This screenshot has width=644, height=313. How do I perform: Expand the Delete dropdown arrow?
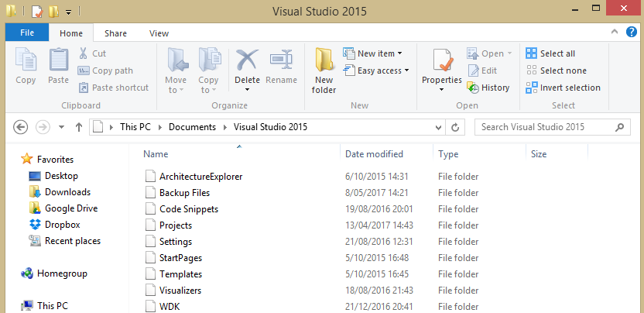click(x=247, y=89)
